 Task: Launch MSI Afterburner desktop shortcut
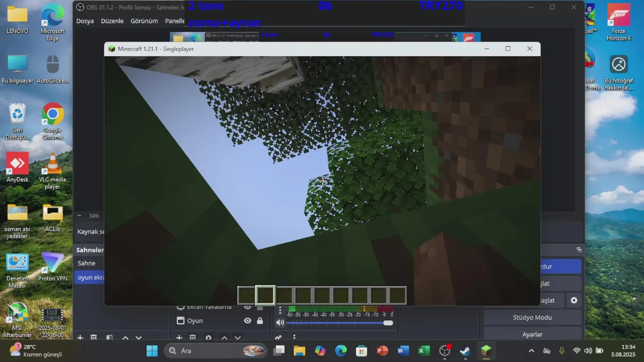(18, 320)
